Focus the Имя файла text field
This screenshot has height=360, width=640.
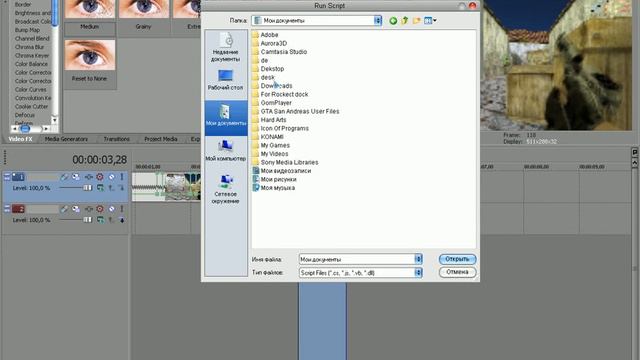click(x=357, y=259)
